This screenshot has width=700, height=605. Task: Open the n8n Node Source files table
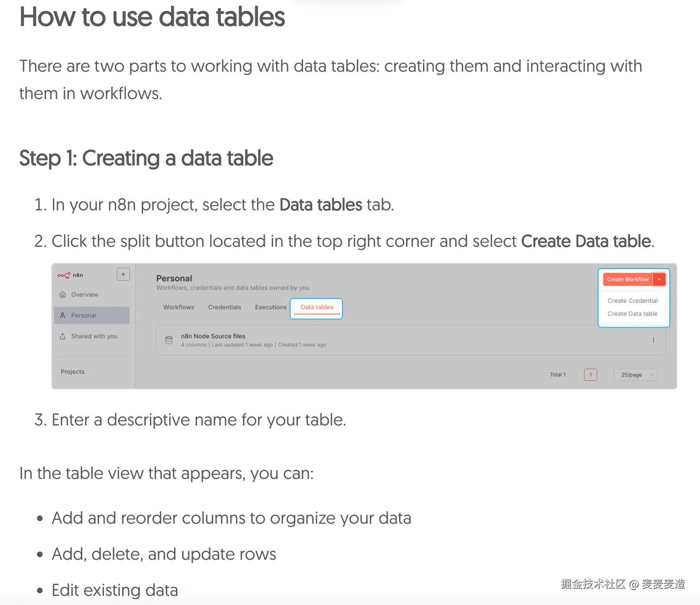click(x=213, y=336)
